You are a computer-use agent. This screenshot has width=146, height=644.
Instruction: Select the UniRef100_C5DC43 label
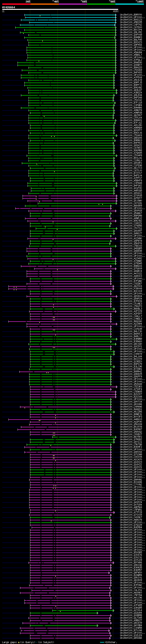(x=131, y=246)
